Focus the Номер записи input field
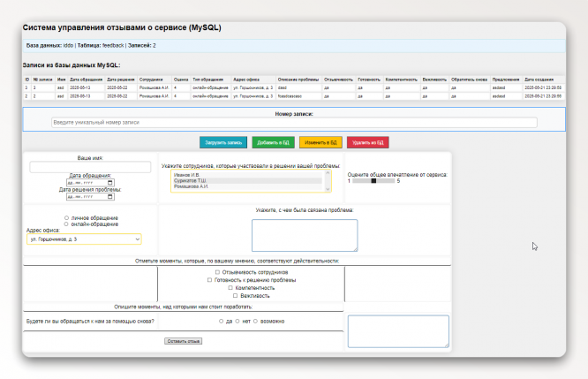This screenshot has width=588, height=379. (294, 123)
